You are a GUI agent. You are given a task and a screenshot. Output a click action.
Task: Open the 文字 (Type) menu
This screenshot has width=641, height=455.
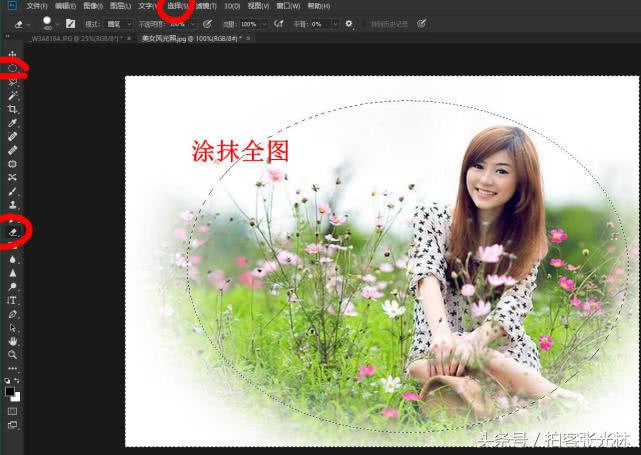148,6
